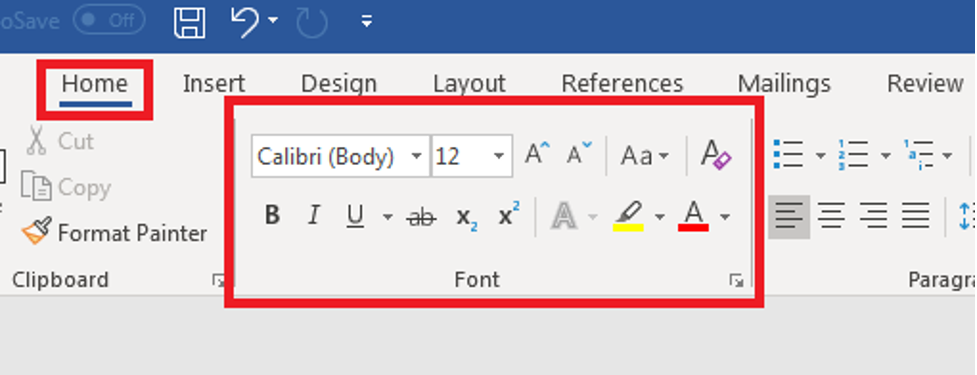Click the Text Effects outlined A icon
This screenshot has height=375, width=977.
tap(565, 217)
